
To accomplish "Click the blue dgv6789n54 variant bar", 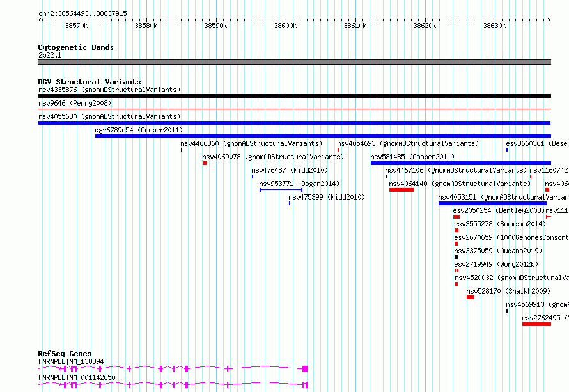I will (323, 136).
